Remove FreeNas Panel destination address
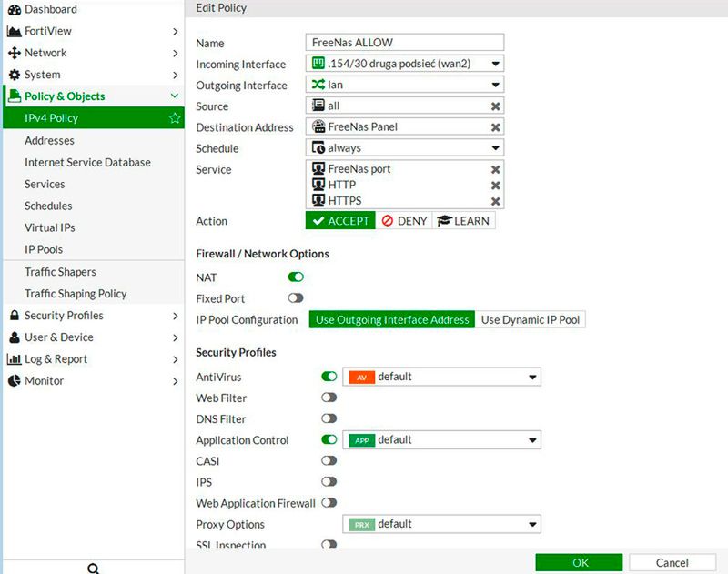The height and width of the screenshot is (574, 728). tap(495, 127)
